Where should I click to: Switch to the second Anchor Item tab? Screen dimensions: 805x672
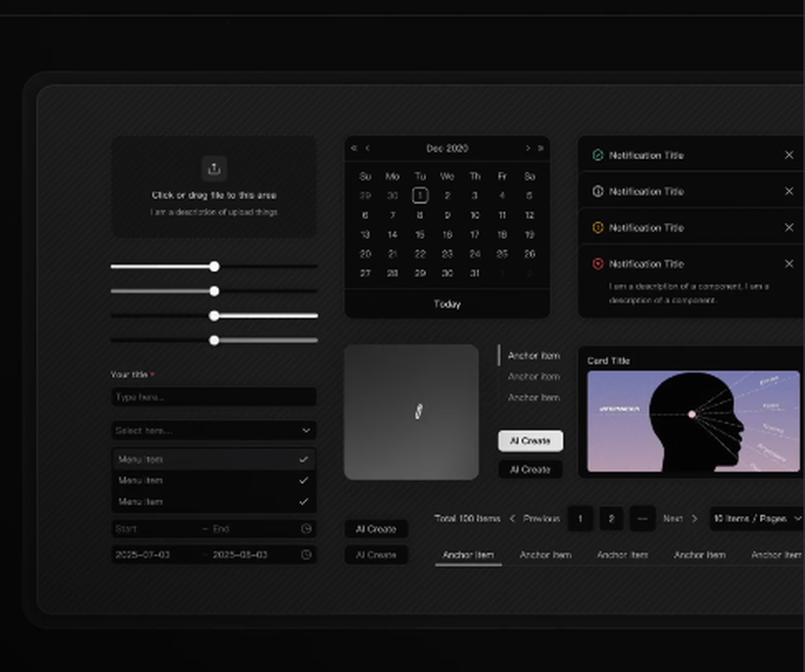(546, 555)
